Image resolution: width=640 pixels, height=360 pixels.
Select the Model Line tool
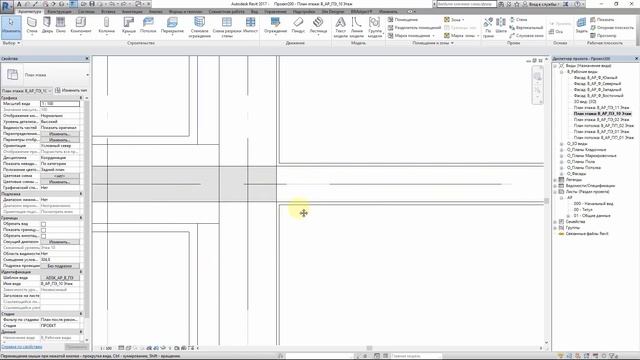point(357,27)
